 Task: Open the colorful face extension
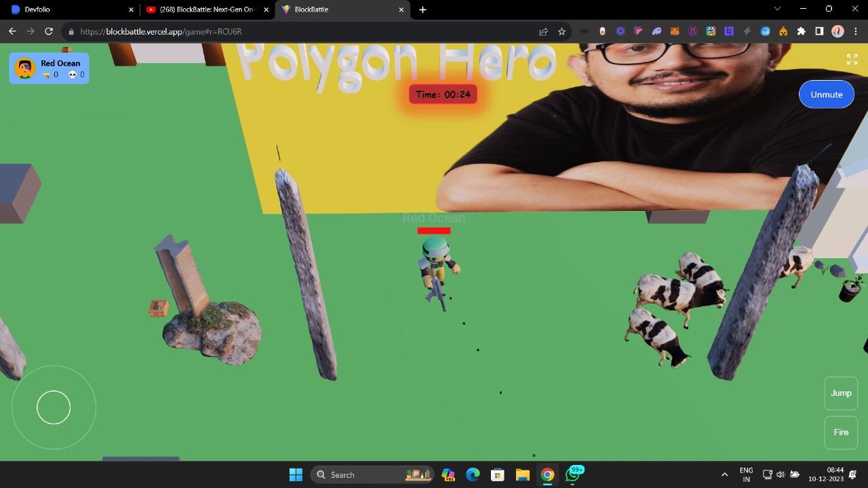[x=711, y=31]
